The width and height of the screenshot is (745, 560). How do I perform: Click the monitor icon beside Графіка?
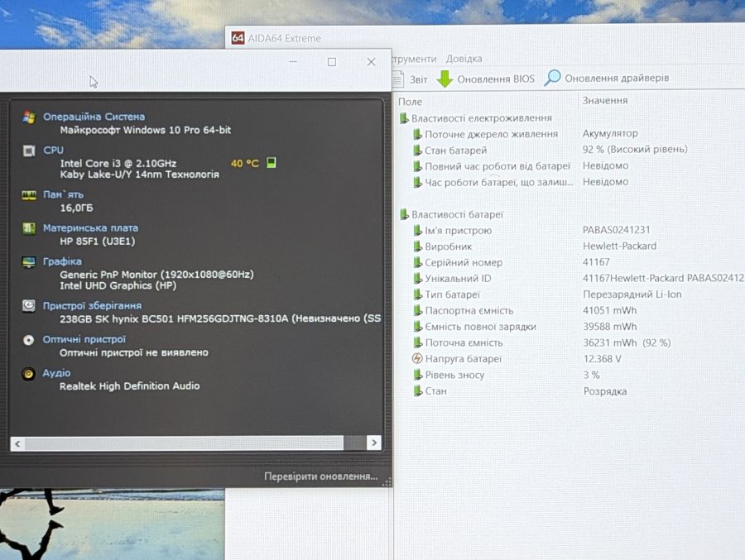tap(29, 261)
